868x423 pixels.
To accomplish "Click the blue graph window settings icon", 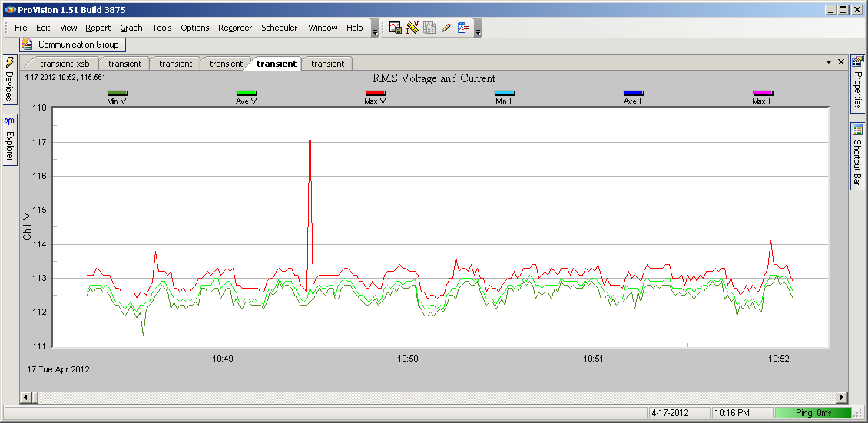I will pyautogui.click(x=463, y=28).
